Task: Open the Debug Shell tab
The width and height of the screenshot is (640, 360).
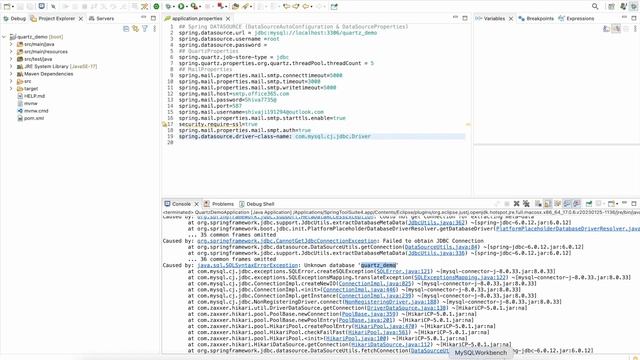Action: pos(256,204)
